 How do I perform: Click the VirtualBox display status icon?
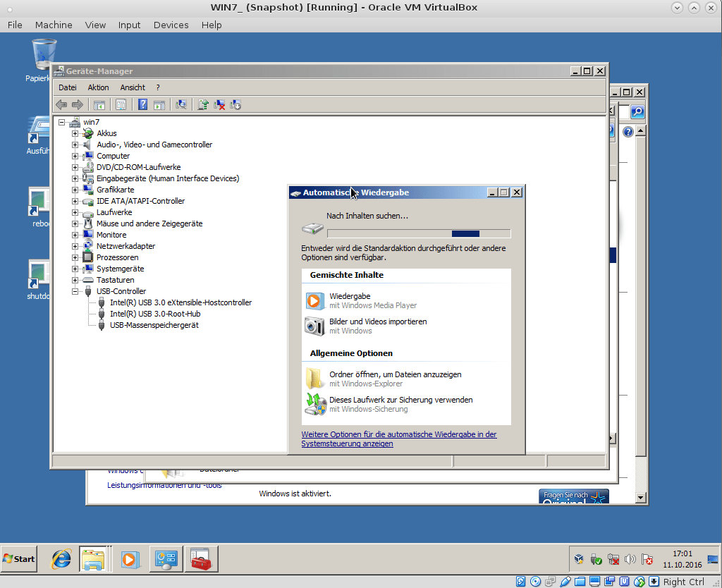coord(595,582)
